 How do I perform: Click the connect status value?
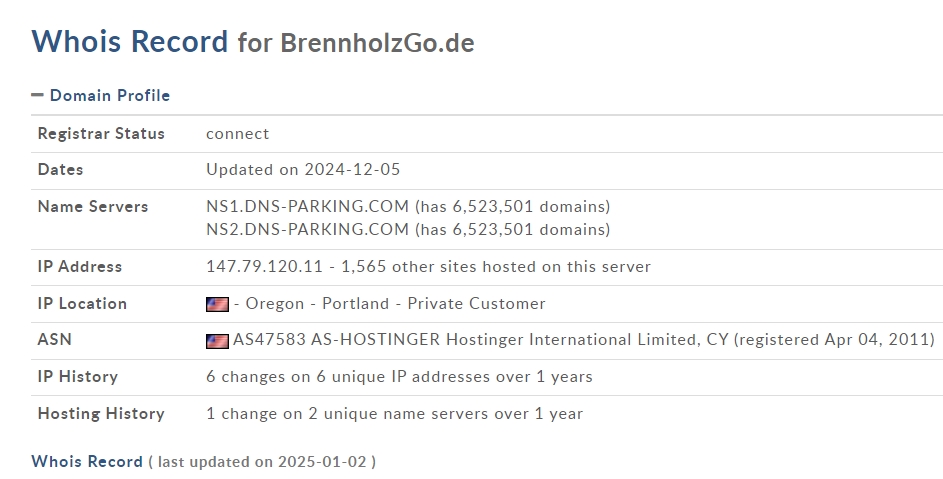(238, 134)
